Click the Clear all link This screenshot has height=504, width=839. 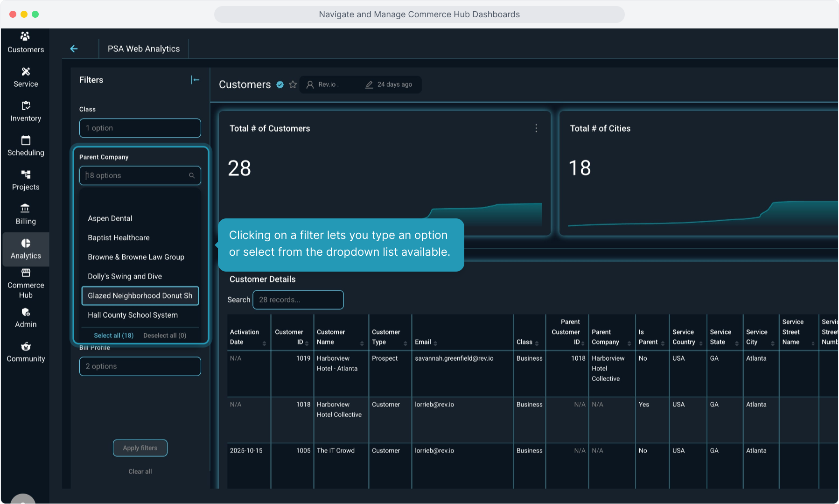point(140,471)
